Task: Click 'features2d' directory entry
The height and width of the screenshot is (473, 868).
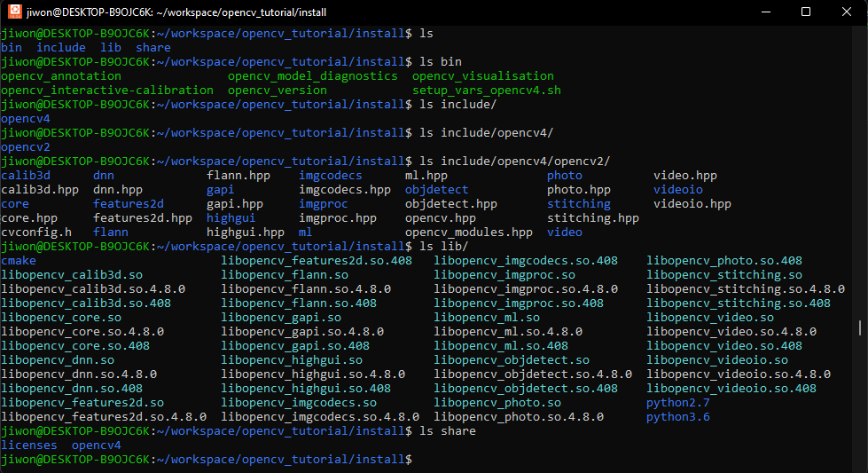Action: pyautogui.click(x=129, y=204)
